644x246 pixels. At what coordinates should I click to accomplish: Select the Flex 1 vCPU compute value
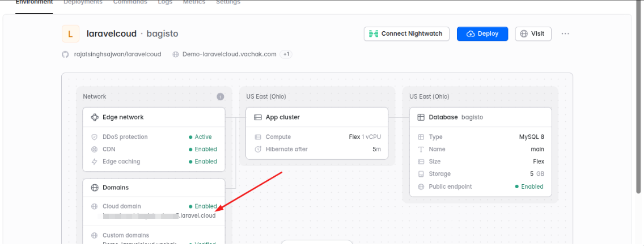pyautogui.click(x=365, y=137)
